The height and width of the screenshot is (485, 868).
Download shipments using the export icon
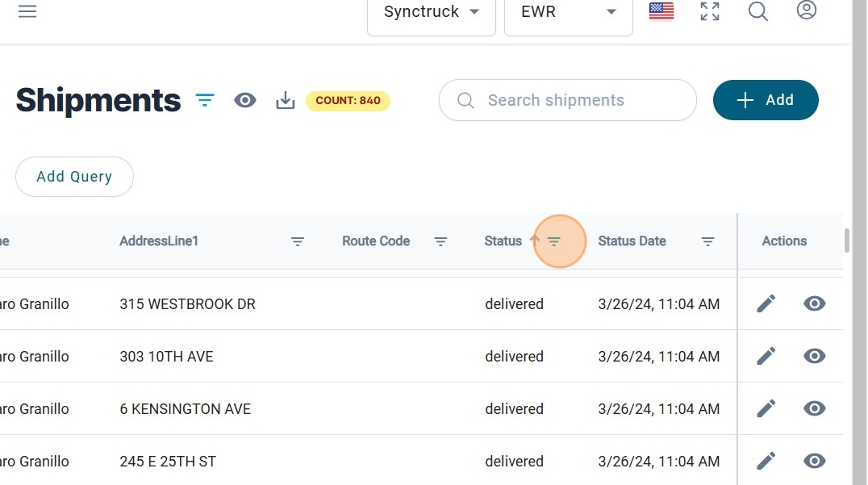tap(286, 100)
